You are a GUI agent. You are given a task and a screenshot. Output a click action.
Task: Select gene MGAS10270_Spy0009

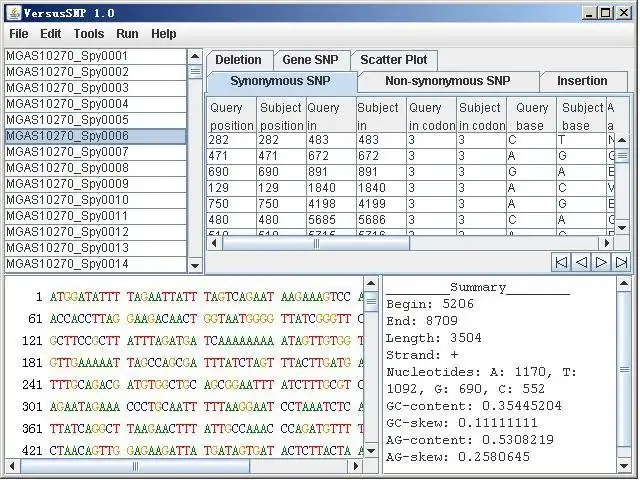(x=96, y=184)
